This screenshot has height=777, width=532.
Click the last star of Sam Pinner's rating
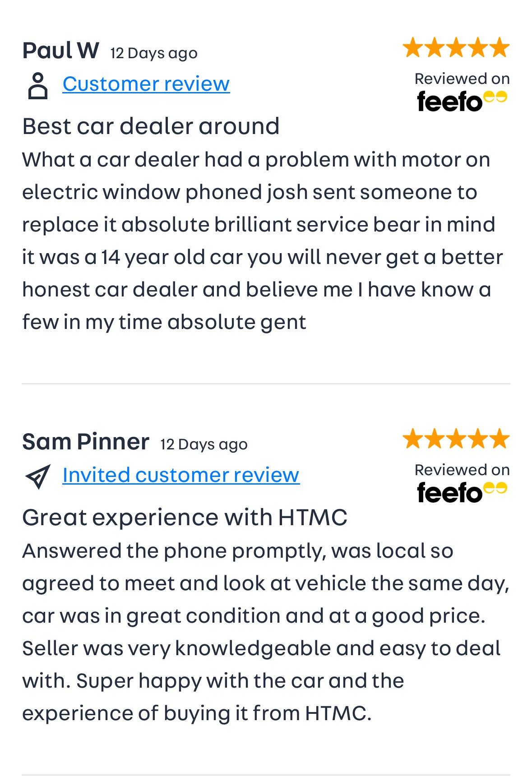500,439
